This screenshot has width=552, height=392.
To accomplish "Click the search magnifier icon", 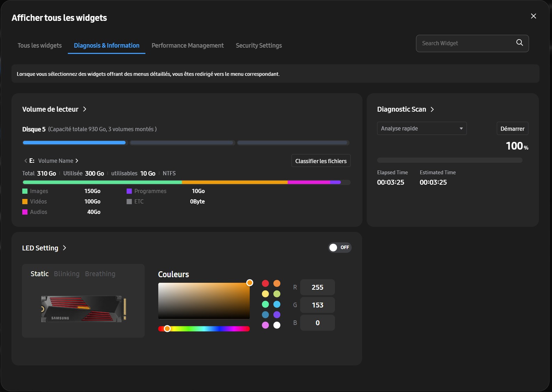I will click(x=519, y=43).
